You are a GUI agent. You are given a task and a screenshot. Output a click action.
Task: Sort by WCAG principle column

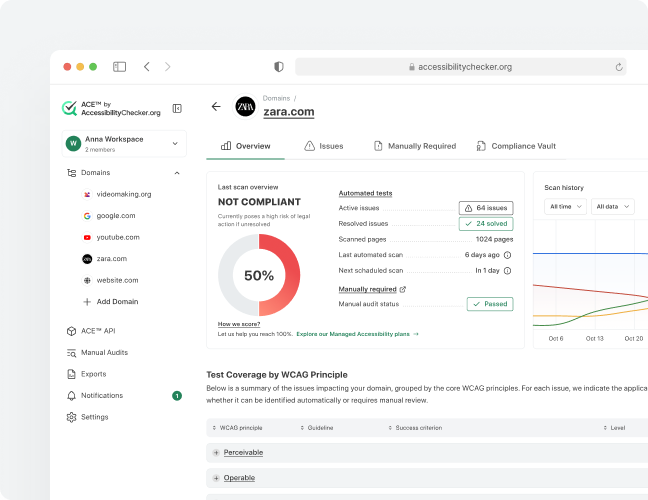(x=237, y=428)
